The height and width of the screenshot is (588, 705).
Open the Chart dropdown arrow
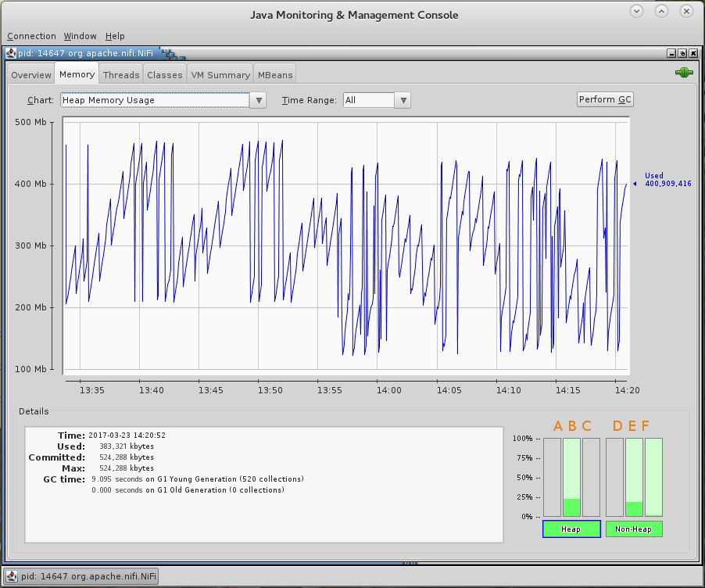259,100
